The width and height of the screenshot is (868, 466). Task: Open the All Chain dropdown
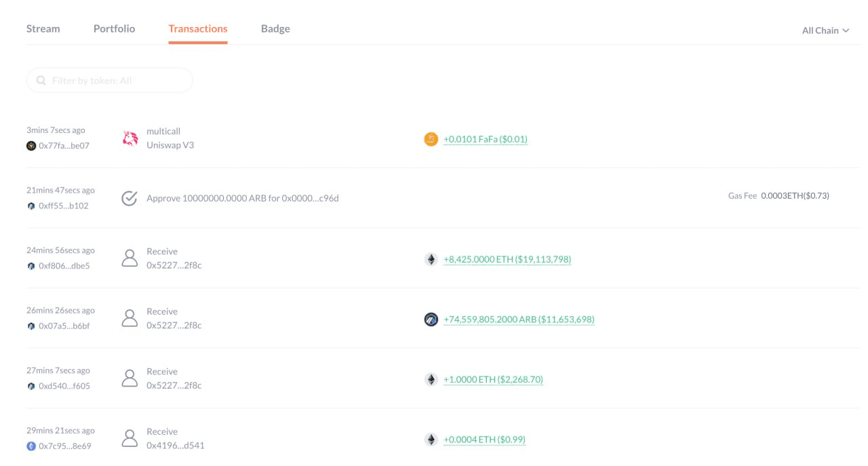(x=825, y=31)
